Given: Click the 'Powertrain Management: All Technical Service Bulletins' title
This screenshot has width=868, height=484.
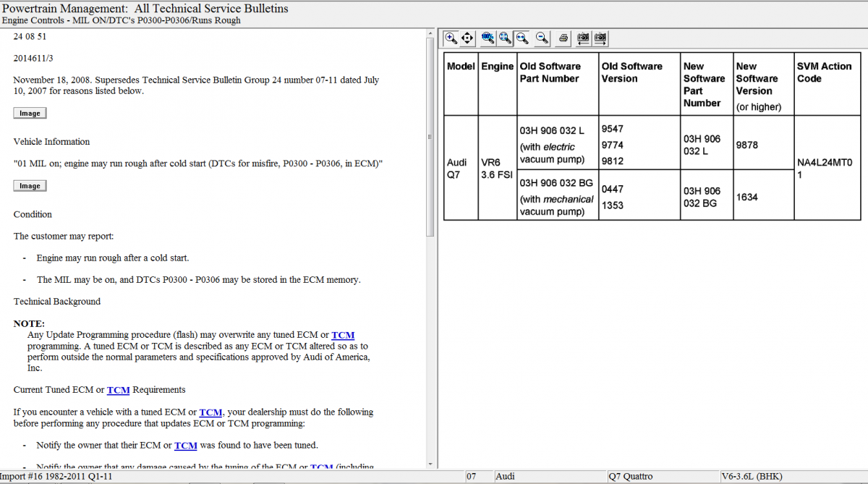Looking at the screenshot, I should (145, 8).
